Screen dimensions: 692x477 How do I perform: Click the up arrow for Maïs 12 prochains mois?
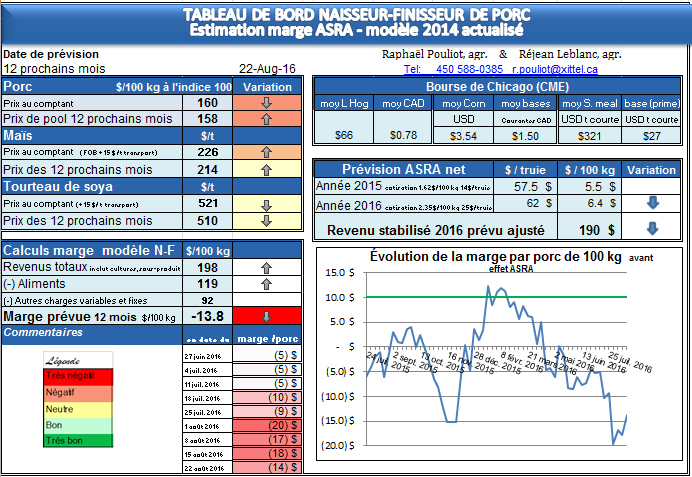point(265,169)
